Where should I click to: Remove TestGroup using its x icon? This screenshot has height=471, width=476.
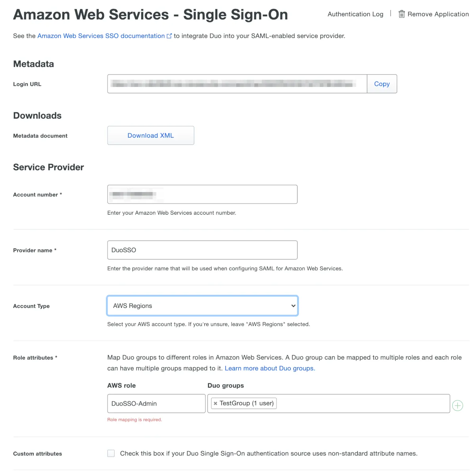(215, 404)
